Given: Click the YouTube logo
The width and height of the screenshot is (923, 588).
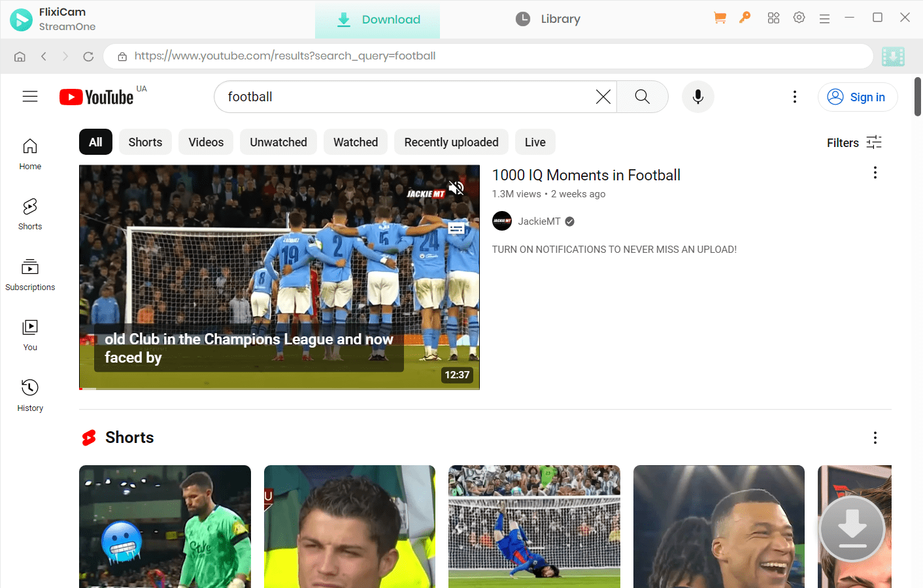Looking at the screenshot, I should point(97,97).
